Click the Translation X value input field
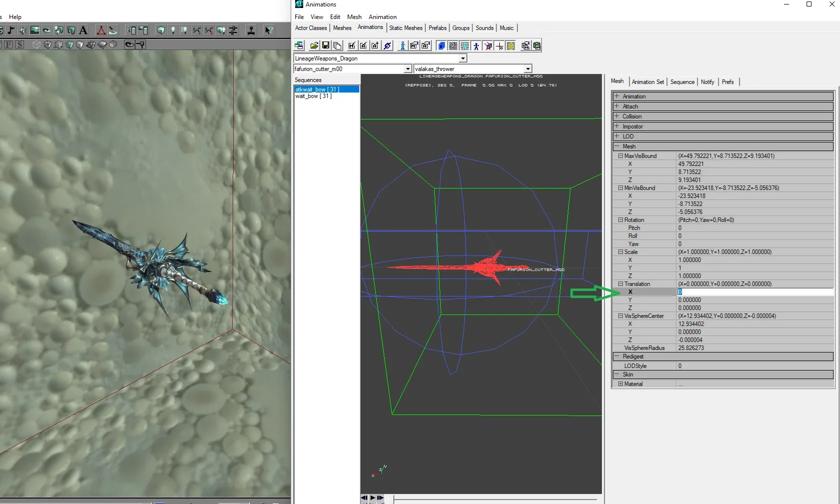Screen dimensions: 840x504 pyautogui.click(x=755, y=292)
